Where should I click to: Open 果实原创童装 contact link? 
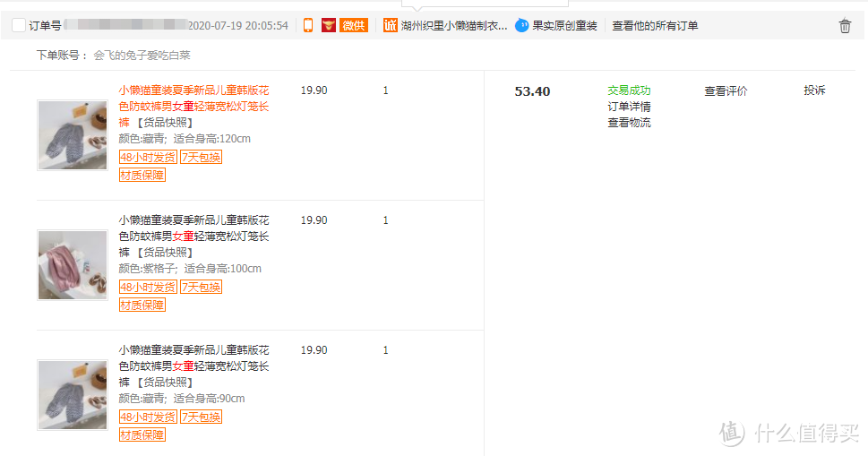[x=564, y=25]
